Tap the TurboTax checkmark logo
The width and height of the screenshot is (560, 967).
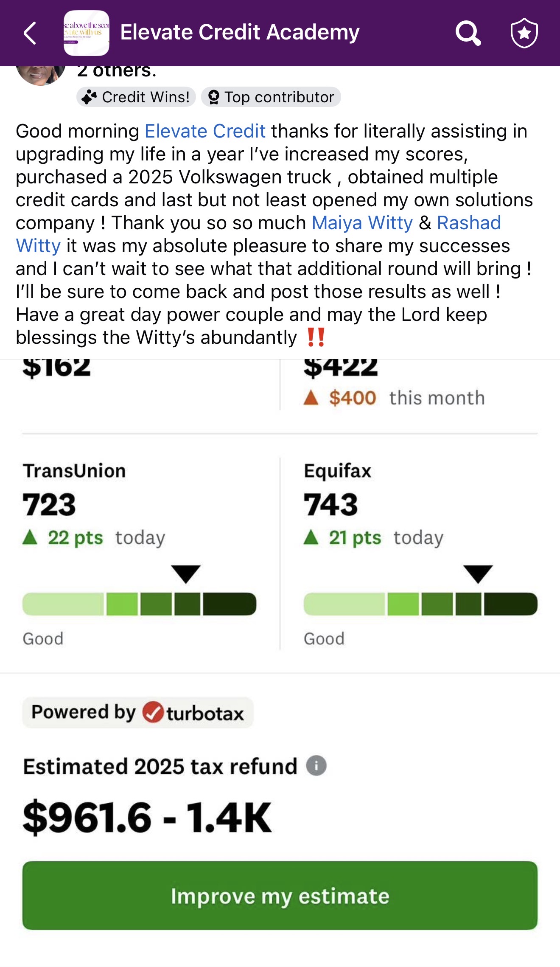pyautogui.click(x=153, y=712)
